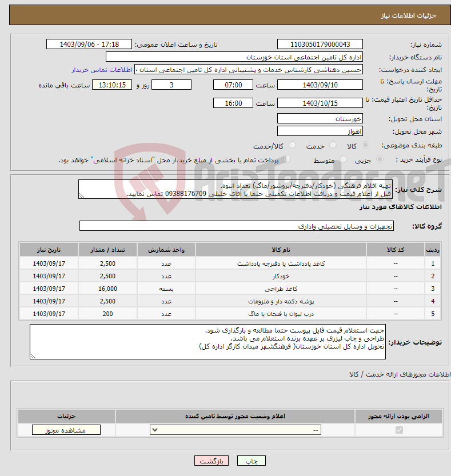Click the resize handle of buyer notes textarea
The image size is (451, 476).
coord(33,356)
